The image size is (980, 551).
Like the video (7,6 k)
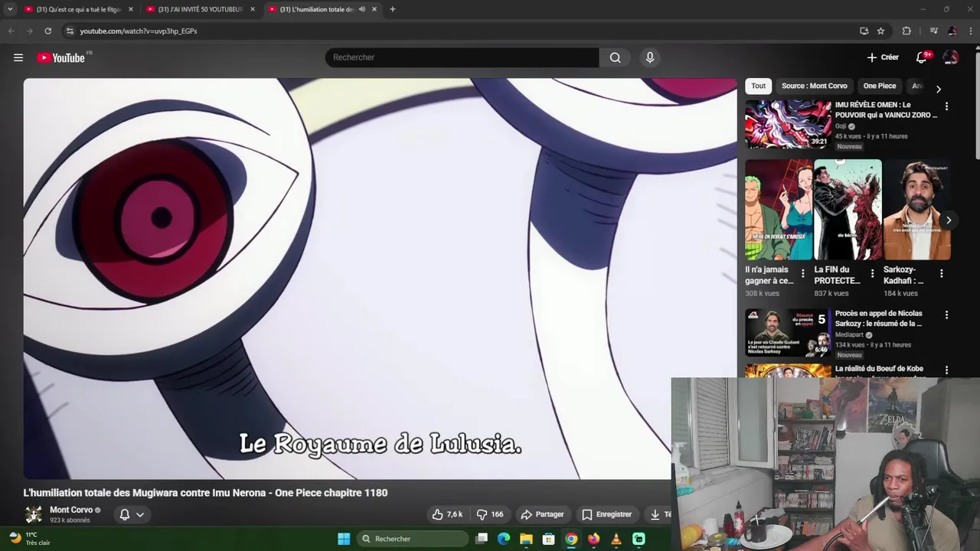tap(448, 514)
